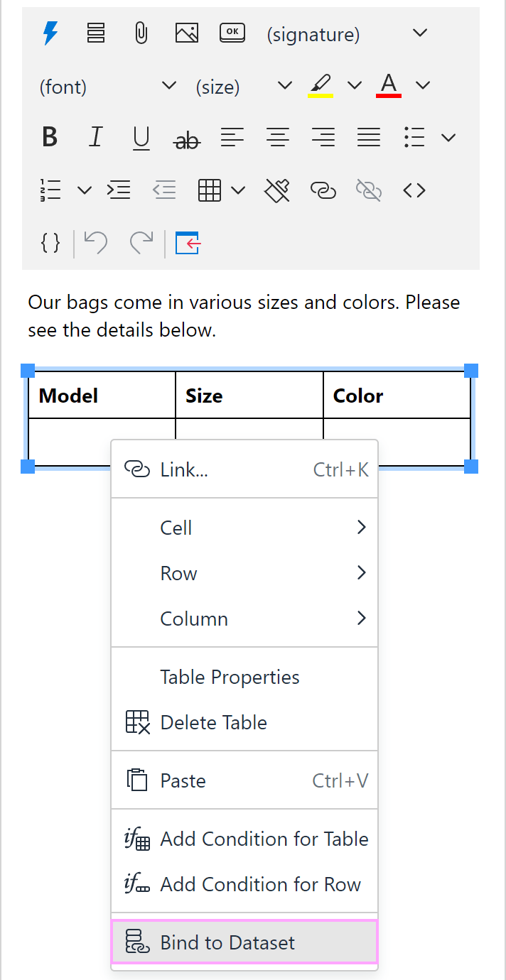Click the yellow highlight color button
This screenshot has height=980, width=506.
(x=321, y=85)
